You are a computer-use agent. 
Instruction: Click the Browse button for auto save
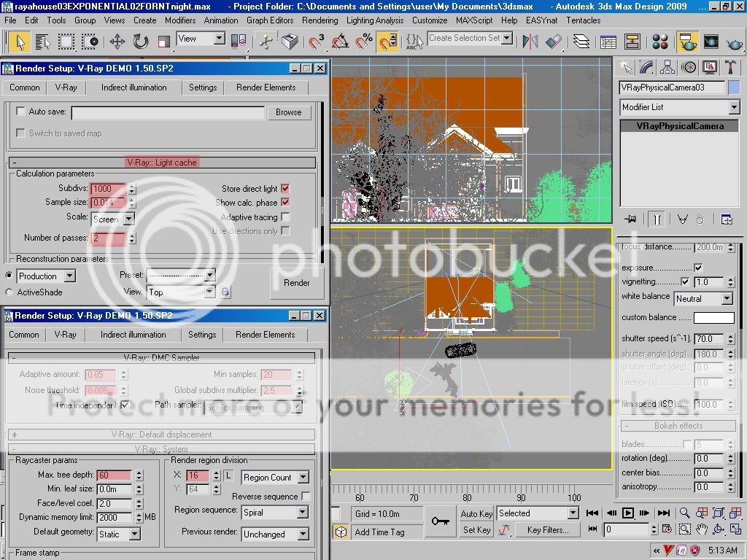(x=289, y=112)
